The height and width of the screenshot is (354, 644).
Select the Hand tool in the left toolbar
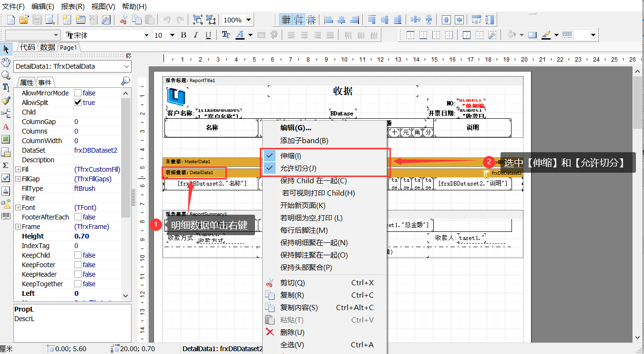6,62
